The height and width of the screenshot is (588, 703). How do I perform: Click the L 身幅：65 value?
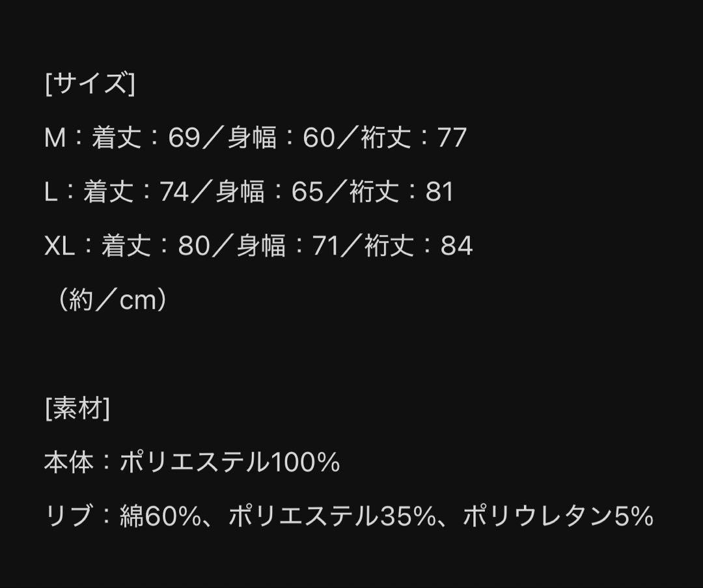pos(269,191)
